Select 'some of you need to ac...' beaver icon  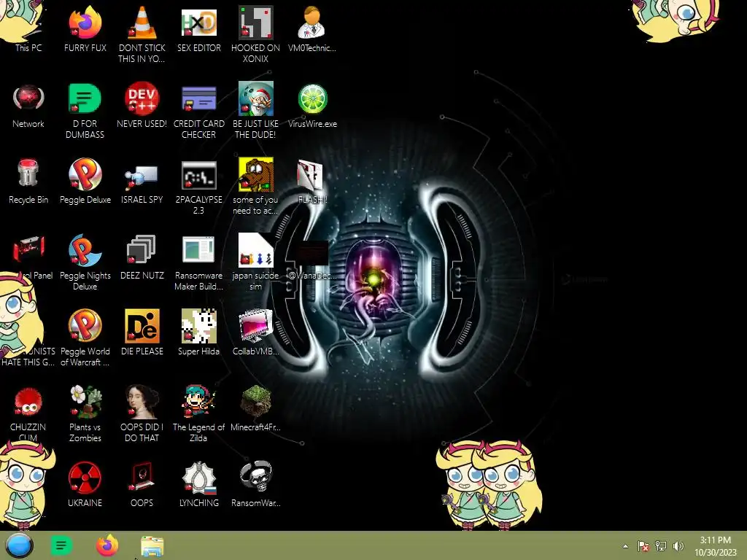pos(256,186)
